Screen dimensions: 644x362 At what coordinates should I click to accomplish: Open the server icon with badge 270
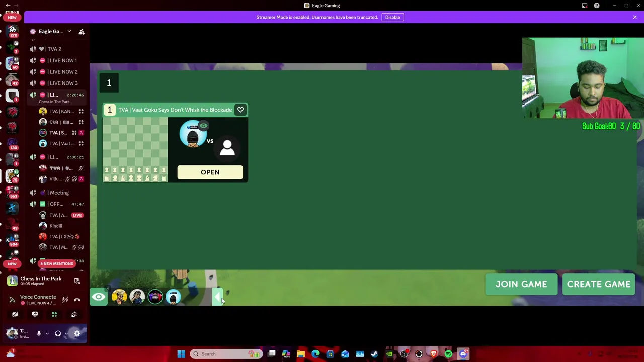click(x=12, y=31)
